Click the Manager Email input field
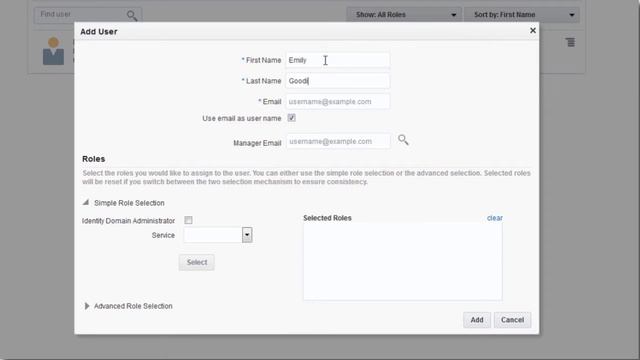The width and height of the screenshot is (640, 360). [x=338, y=141]
